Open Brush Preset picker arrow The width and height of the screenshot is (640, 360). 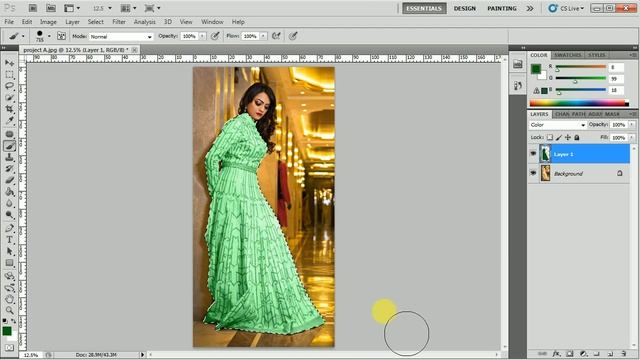point(49,36)
